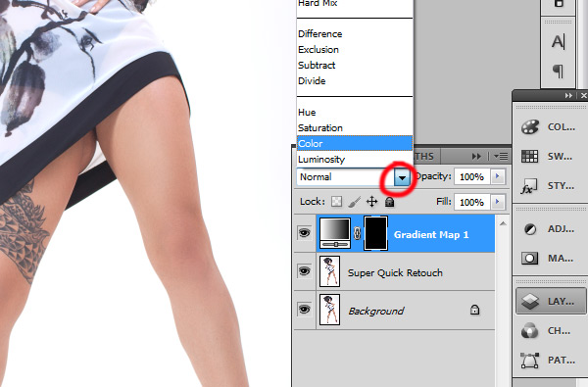Open the Opacity slider arrow
This screenshot has height=387, width=588.
coord(498,176)
